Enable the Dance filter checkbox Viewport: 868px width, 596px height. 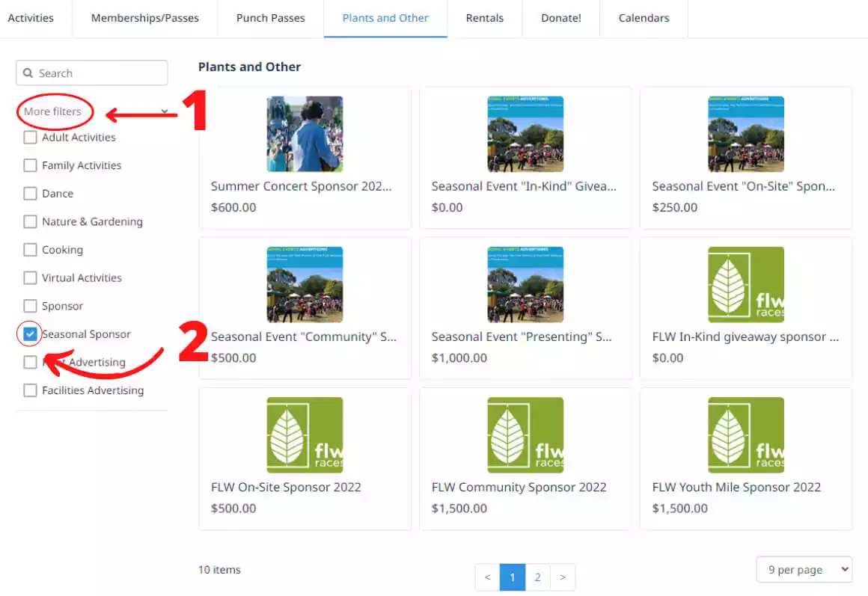tap(30, 194)
